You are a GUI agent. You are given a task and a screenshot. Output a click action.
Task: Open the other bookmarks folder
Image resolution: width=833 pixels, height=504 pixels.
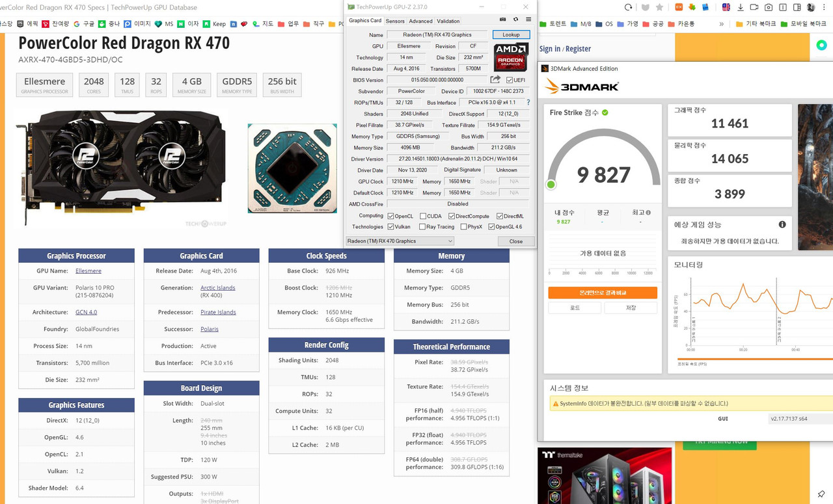point(756,23)
